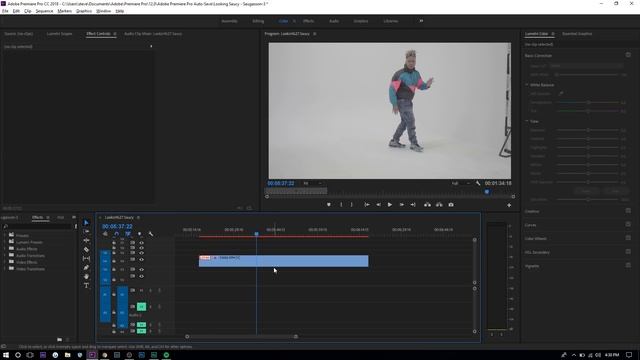Adjust the Temperature slider
The image size is (640, 360).
pyautogui.click(x=588, y=102)
